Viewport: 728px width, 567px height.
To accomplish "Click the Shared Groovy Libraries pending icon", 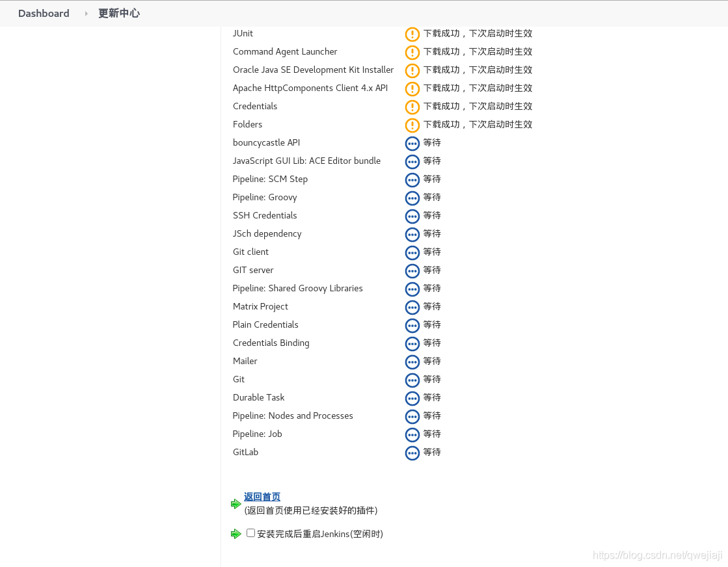I will coord(412,289).
